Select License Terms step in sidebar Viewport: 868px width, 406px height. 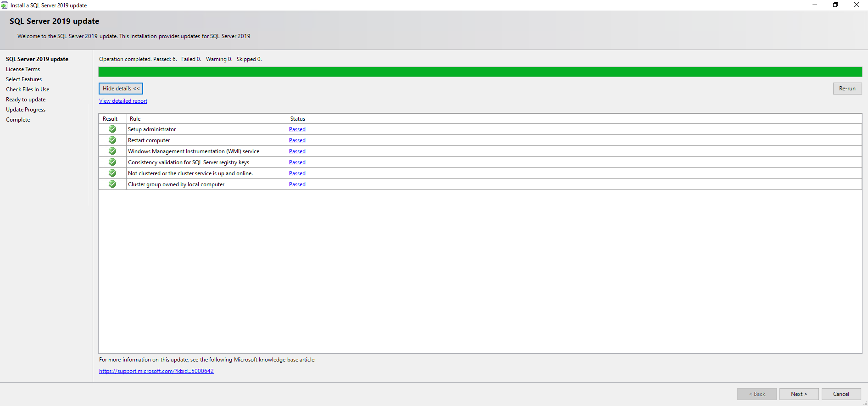(23, 69)
